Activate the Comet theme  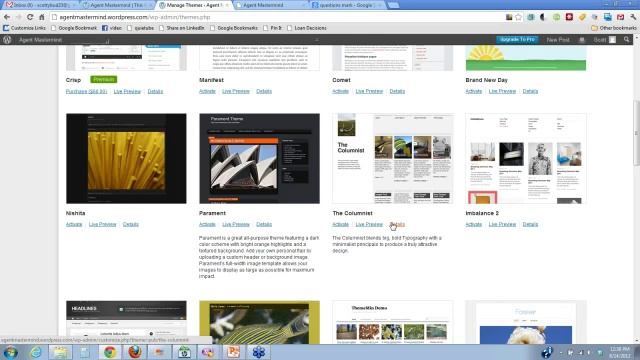click(x=340, y=91)
